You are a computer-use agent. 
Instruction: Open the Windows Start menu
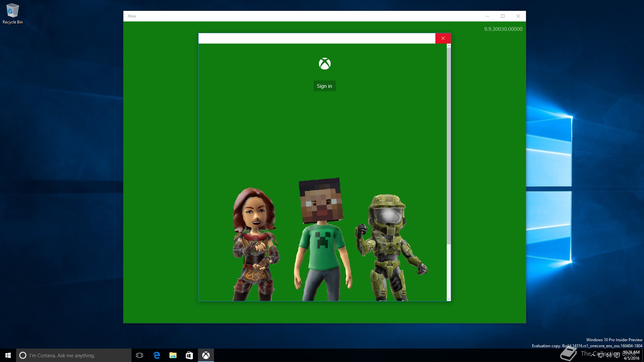pyautogui.click(x=8, y=355)
